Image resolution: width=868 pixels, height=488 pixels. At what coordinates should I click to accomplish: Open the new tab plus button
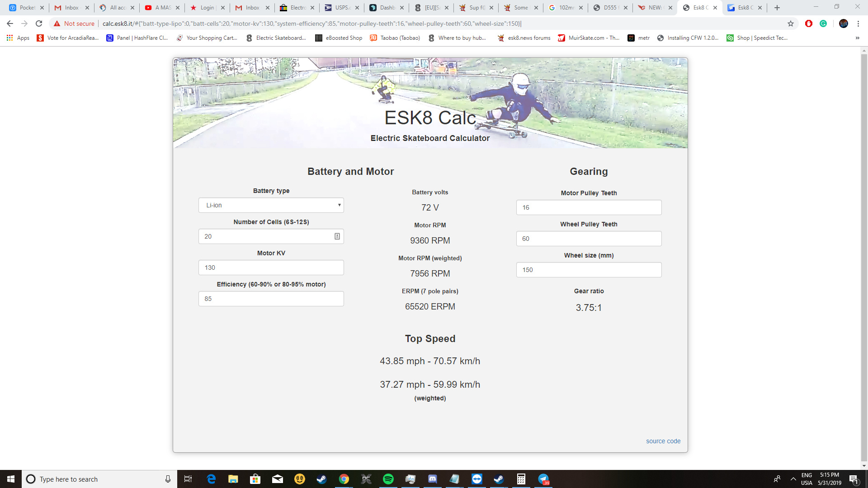[777, 8]
